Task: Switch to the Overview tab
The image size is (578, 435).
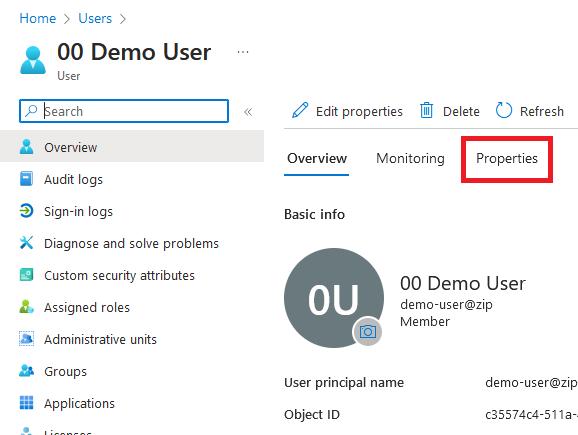Action: pos(317,159)
